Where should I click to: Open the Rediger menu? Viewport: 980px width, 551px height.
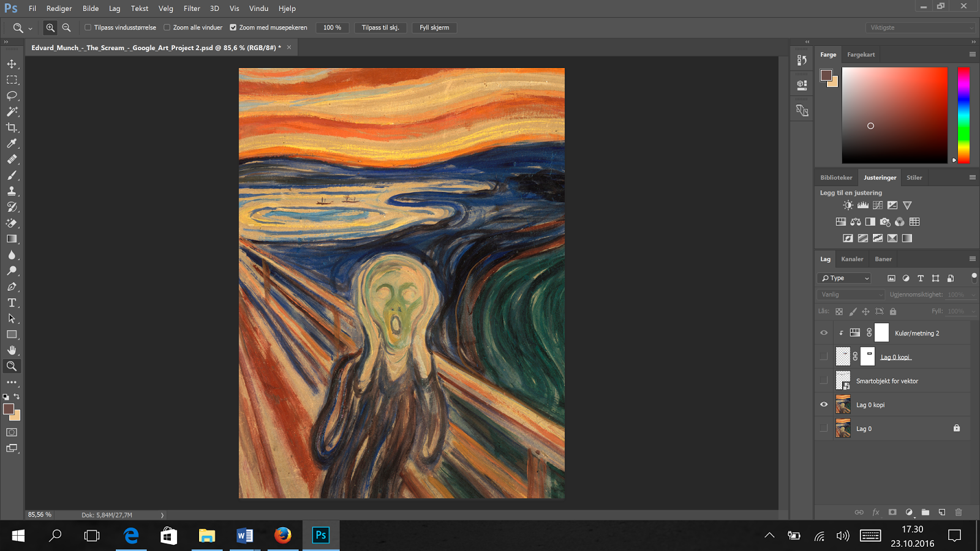click(59, 9)
